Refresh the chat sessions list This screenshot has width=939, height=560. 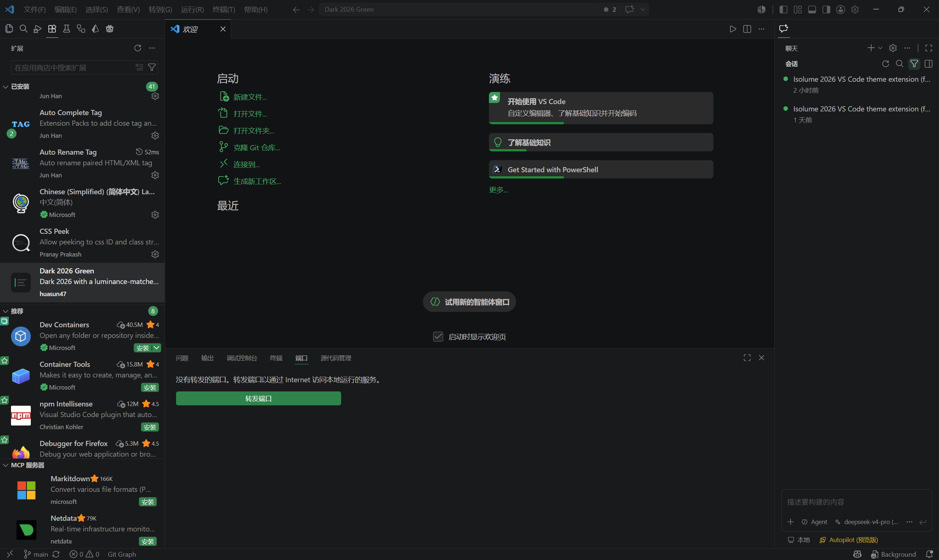click(885, 64)
